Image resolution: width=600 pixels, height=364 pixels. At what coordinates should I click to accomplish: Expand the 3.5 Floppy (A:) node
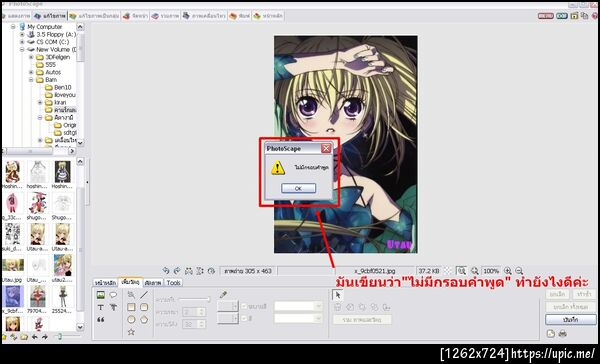click(x=22, y=34)
